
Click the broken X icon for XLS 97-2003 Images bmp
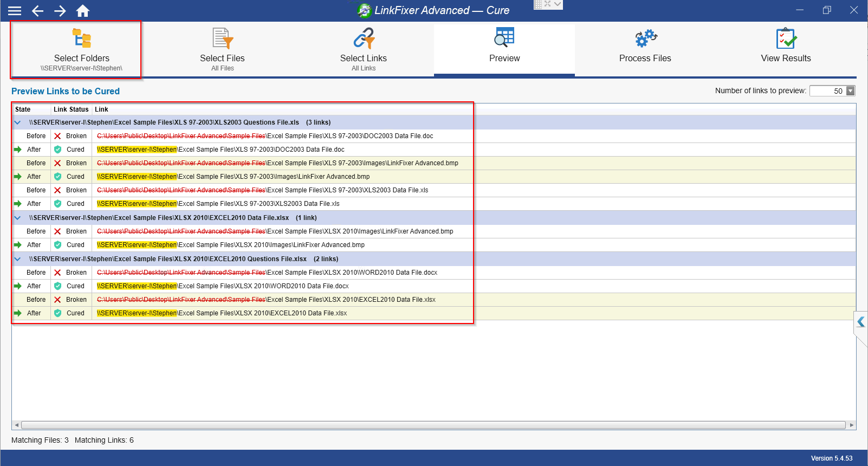[57, 163]
